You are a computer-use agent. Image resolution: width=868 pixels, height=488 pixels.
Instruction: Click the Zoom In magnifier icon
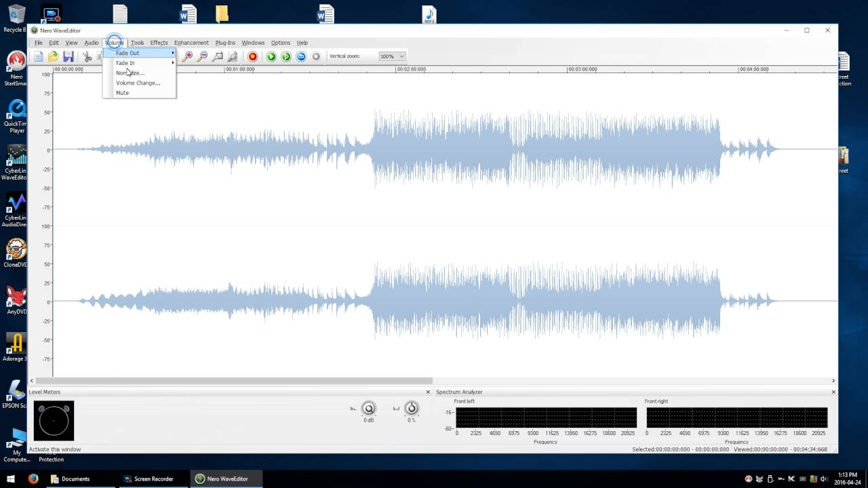coord(187,56)
